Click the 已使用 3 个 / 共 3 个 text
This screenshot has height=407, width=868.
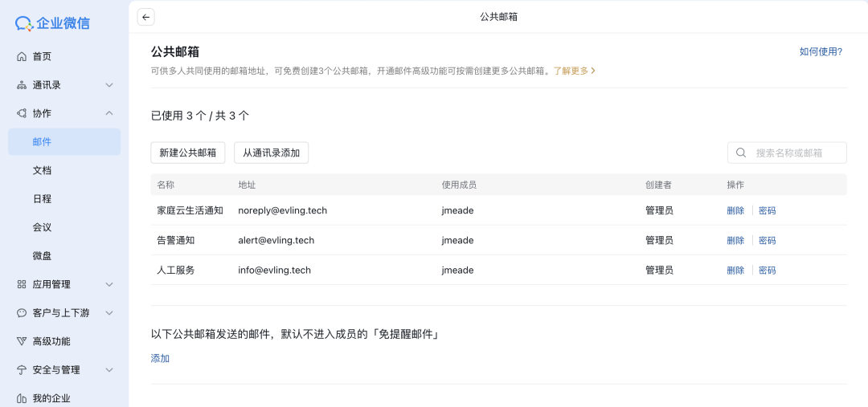click(x=200, y=116)
